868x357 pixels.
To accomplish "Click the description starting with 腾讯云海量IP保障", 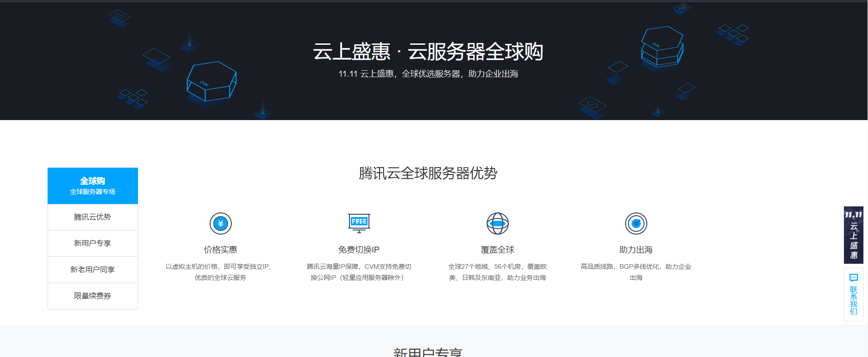I will (359, 272).
